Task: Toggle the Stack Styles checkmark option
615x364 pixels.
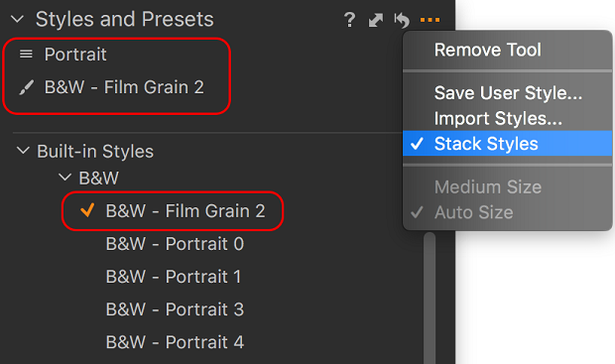Action: pyautogui.click(x=507, y=144)
